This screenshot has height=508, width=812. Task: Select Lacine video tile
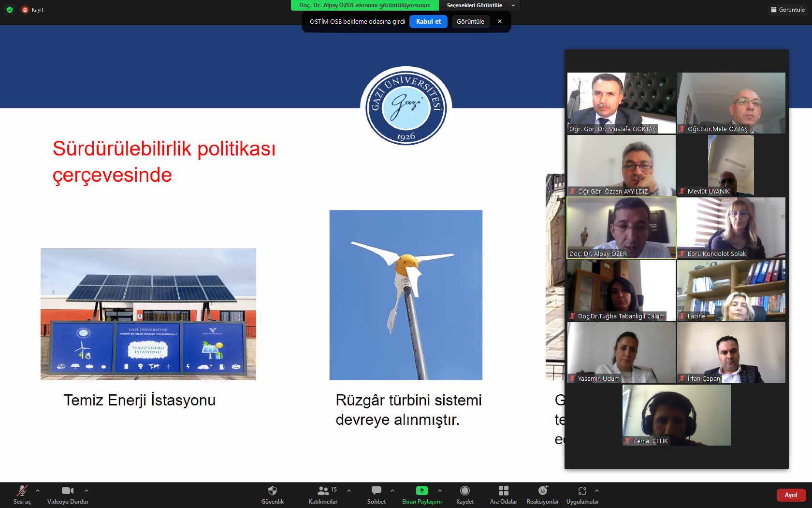[x=731, y=290]
